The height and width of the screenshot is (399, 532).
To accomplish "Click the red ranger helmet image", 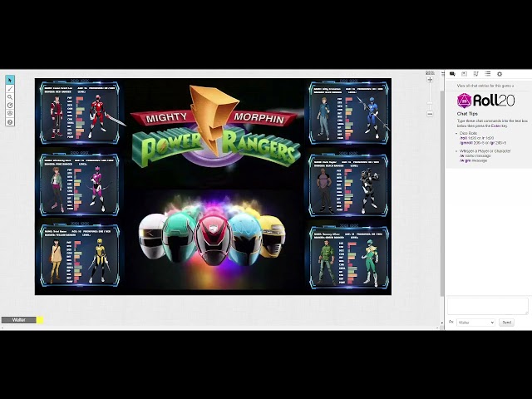I will [x=213, y=240].
